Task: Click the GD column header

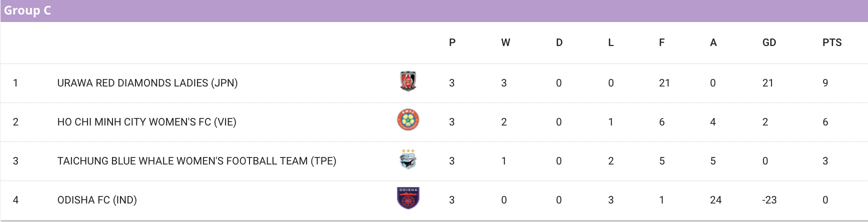Action: pos(769,42)
